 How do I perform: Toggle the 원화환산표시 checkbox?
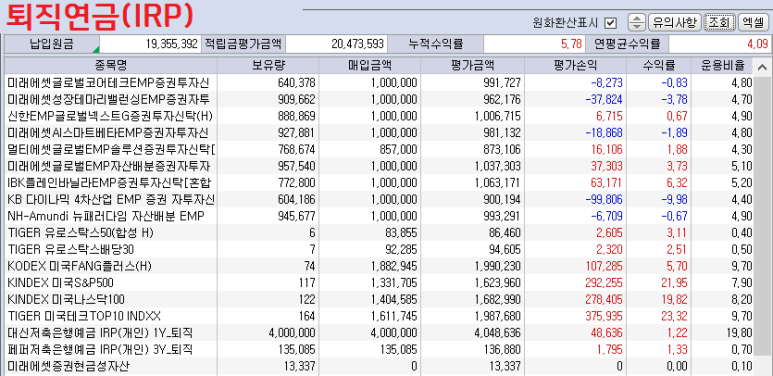[611, 23]
